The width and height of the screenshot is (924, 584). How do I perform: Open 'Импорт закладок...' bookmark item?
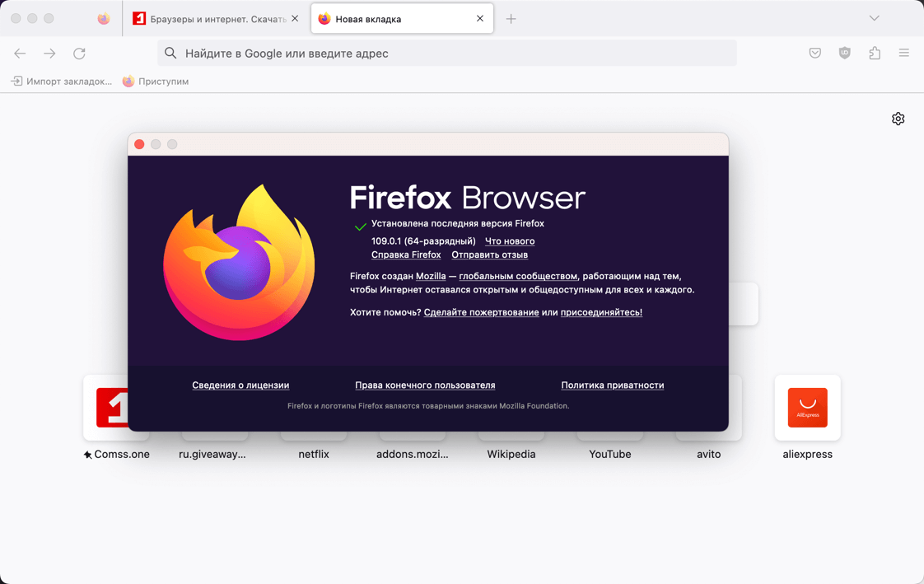pyautogui.click(x=61, y=82)
